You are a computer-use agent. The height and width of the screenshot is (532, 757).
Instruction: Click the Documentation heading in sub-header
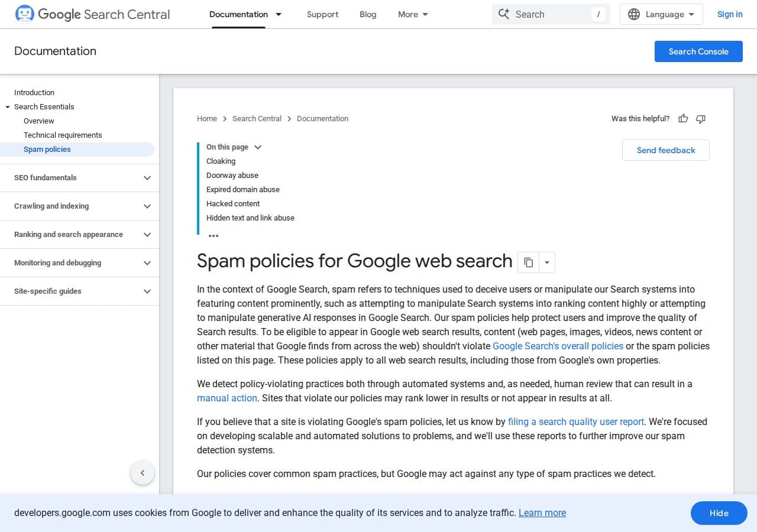pyautogui.click(x=55, y=51)
